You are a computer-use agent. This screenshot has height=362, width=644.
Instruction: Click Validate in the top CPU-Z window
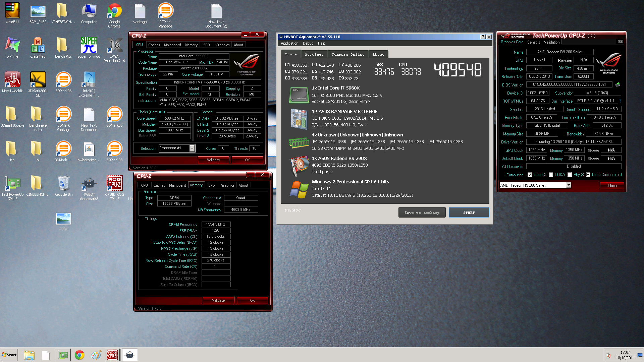click(213, 160)
